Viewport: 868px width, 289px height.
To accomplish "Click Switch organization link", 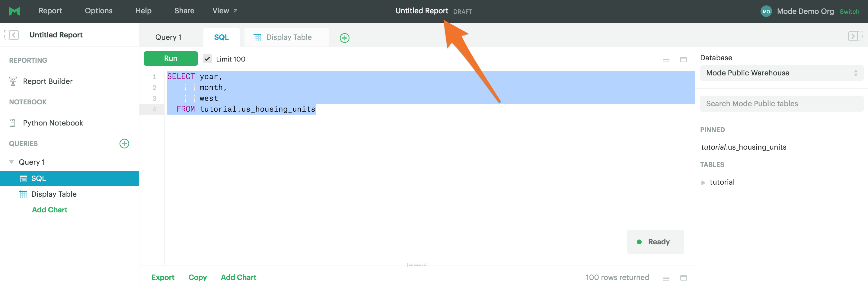I will (849, 11).
